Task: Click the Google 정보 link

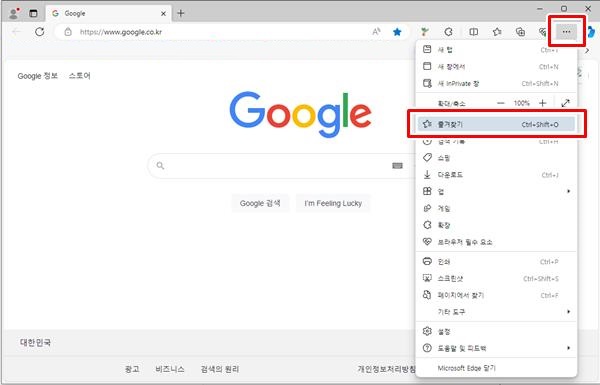Action: coord(38,76)
